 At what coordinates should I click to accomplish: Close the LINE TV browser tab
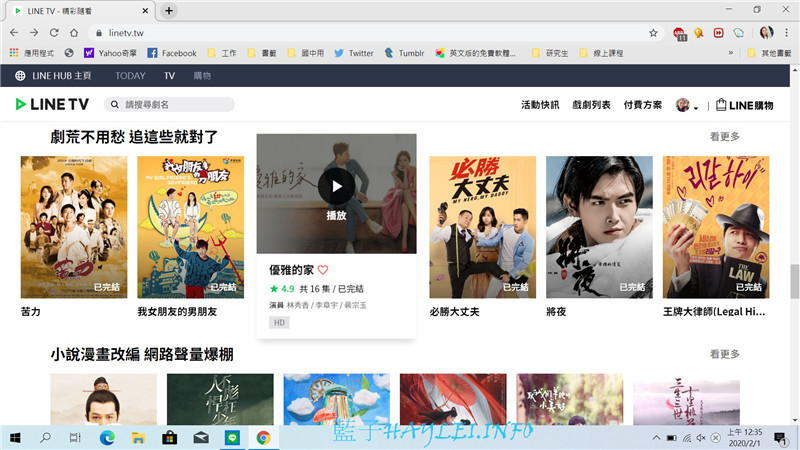click(x=145, y=11)
